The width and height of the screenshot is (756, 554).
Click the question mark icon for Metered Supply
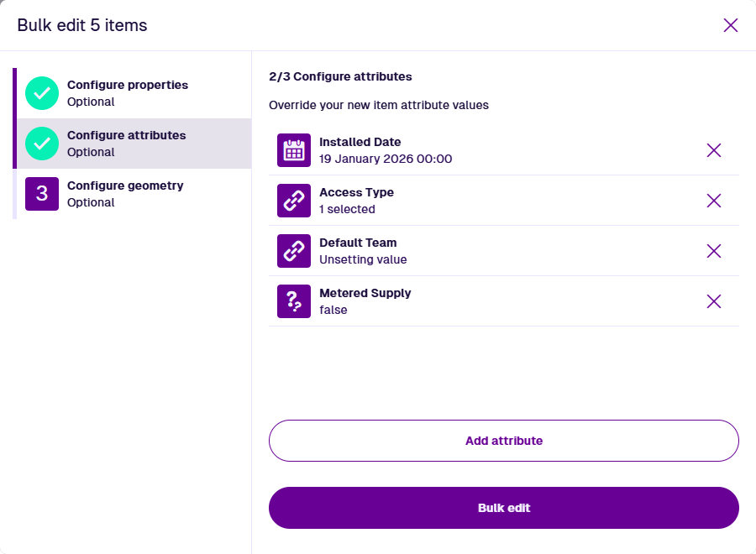point(294,301)
